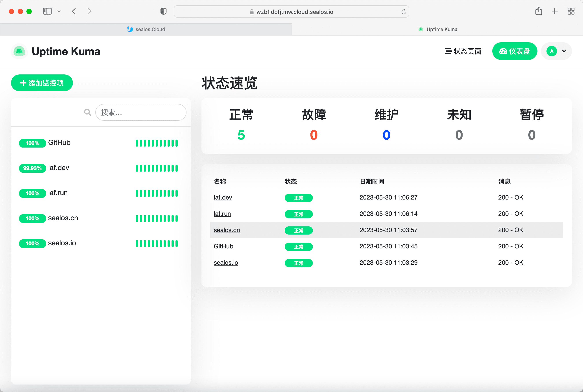The width and height of the screenshot is (583, 392).
Task: Click the 消息 column header
Action: [504, 181]
